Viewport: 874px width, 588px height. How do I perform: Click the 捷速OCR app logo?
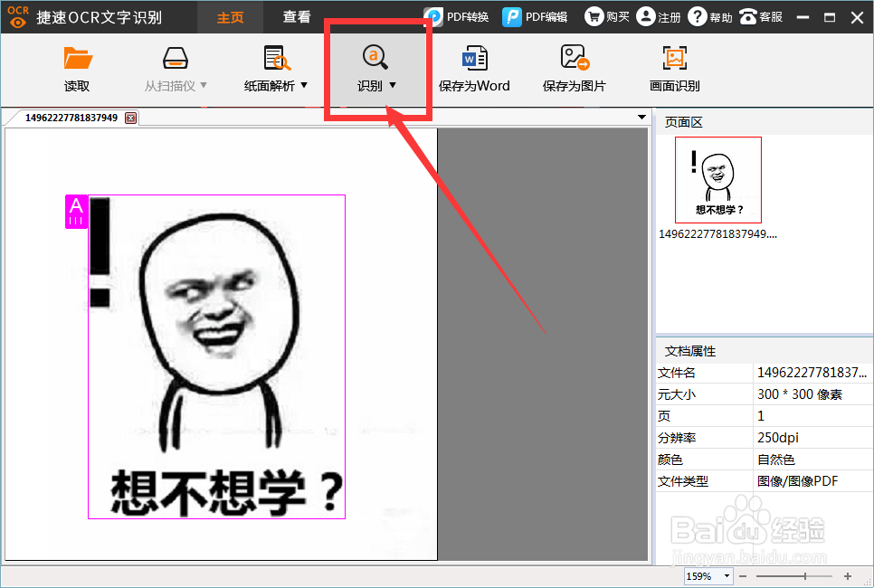pyautogui.click(x=18, y=16)
